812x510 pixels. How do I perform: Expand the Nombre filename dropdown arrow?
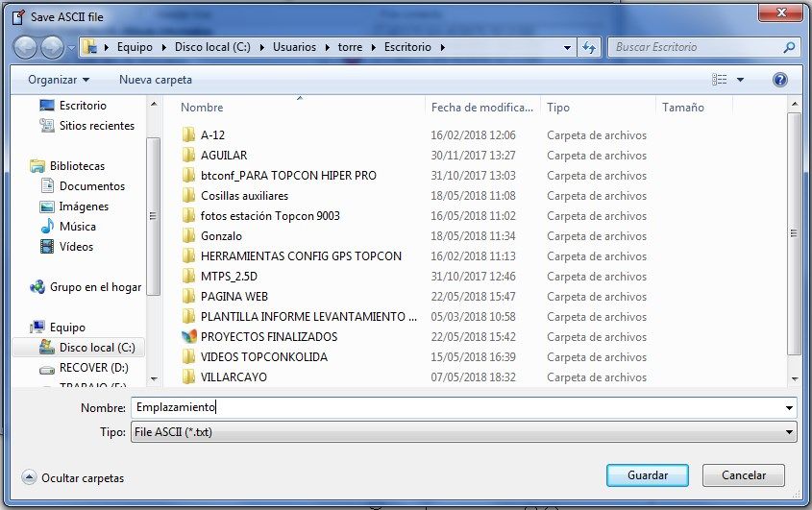(789, 408)
